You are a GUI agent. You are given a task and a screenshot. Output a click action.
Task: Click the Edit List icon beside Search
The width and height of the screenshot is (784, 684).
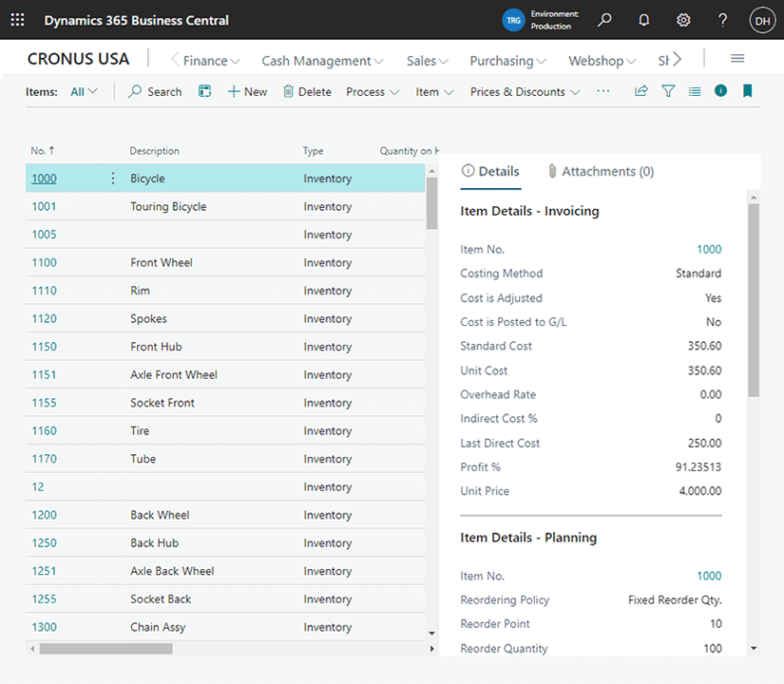[x=205, y=91]
